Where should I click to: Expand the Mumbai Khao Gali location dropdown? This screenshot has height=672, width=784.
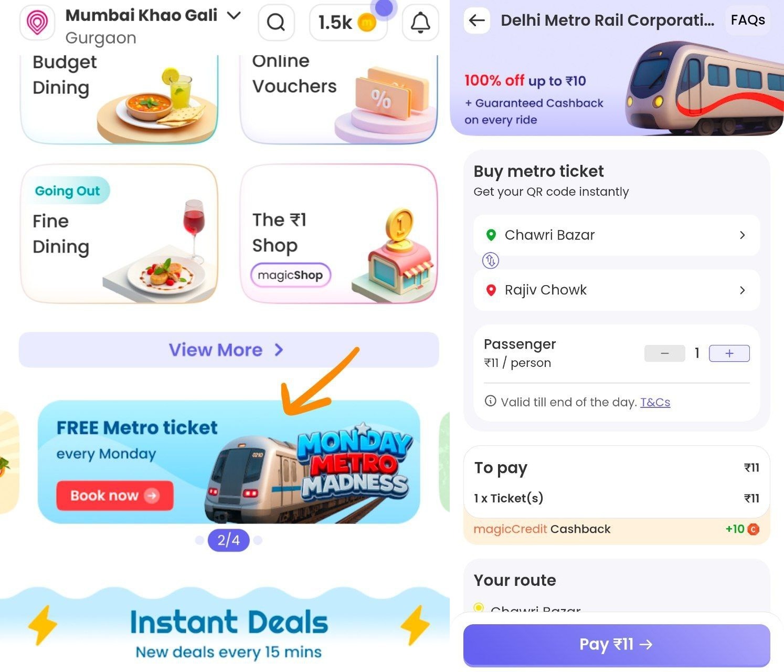click(234, 15)
